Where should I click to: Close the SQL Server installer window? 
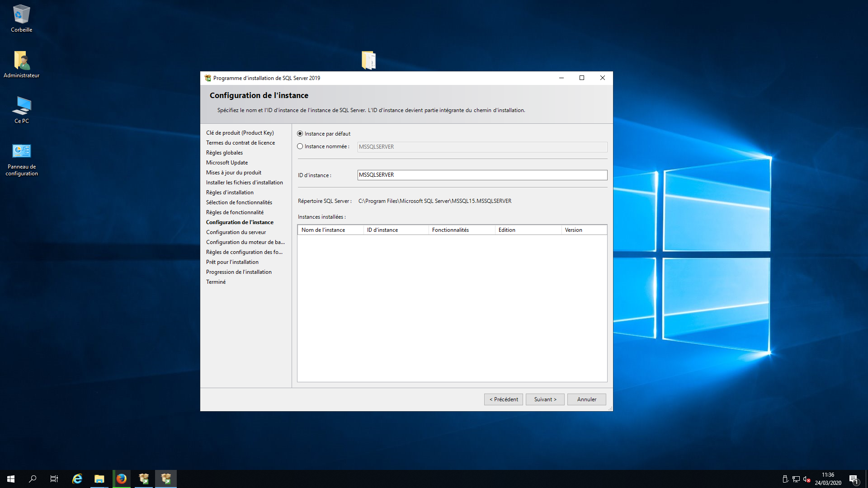[602, 78]
